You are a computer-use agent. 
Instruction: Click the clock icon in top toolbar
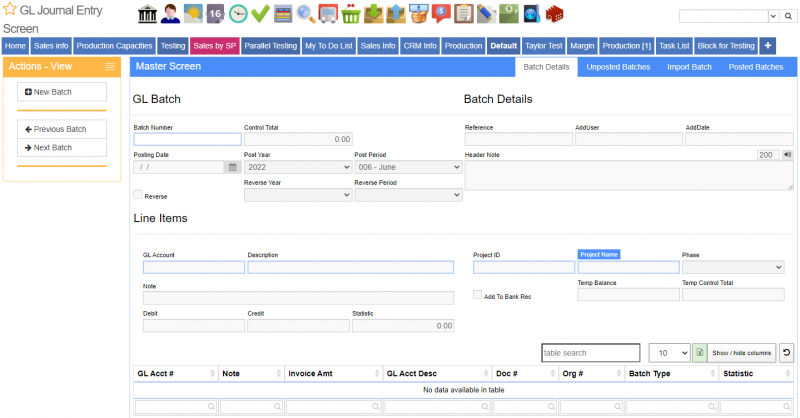[x=237, y=14]
